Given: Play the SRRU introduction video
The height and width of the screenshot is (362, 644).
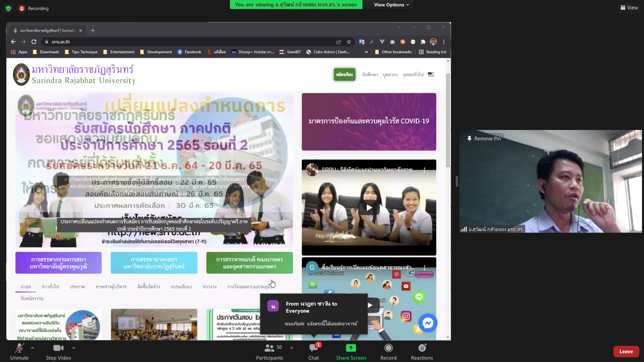Looking at the screenshot, I should coord(369,208).
